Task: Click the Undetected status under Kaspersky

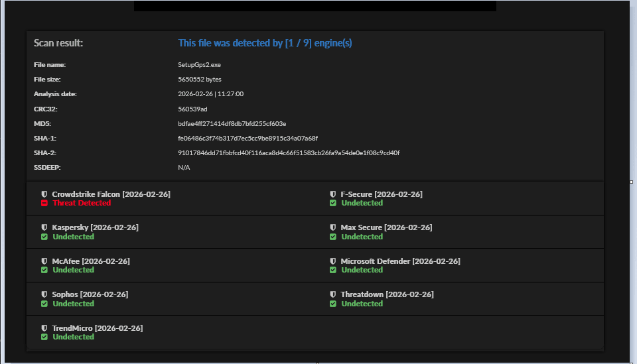Action: (74, 237)
